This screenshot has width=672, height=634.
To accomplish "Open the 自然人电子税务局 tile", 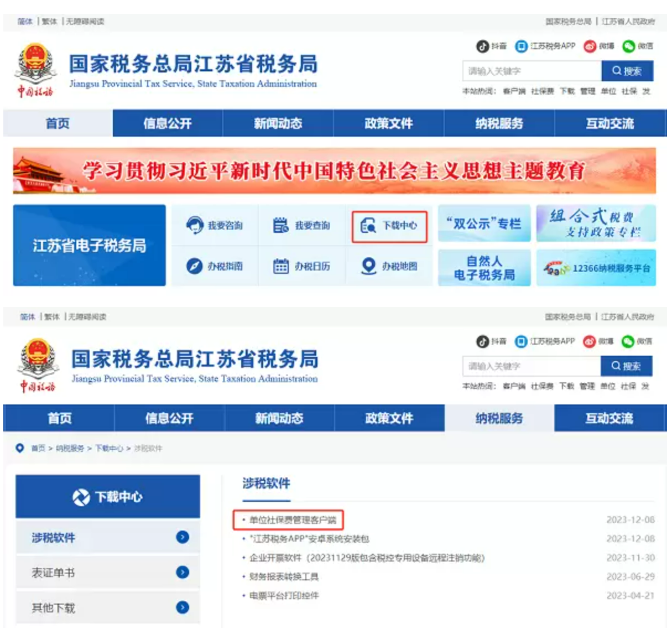I will 485,268.
